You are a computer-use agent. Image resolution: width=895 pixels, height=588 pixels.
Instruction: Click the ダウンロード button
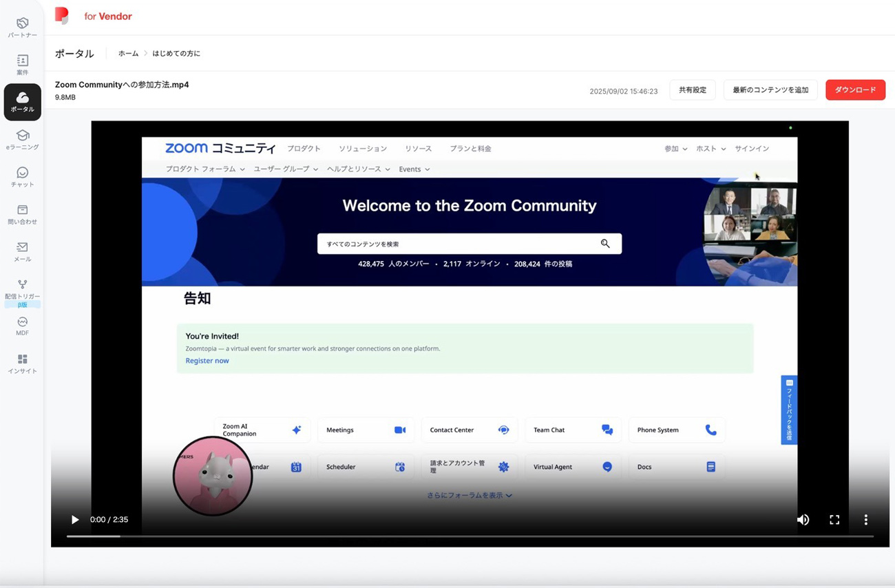(855, 90)
